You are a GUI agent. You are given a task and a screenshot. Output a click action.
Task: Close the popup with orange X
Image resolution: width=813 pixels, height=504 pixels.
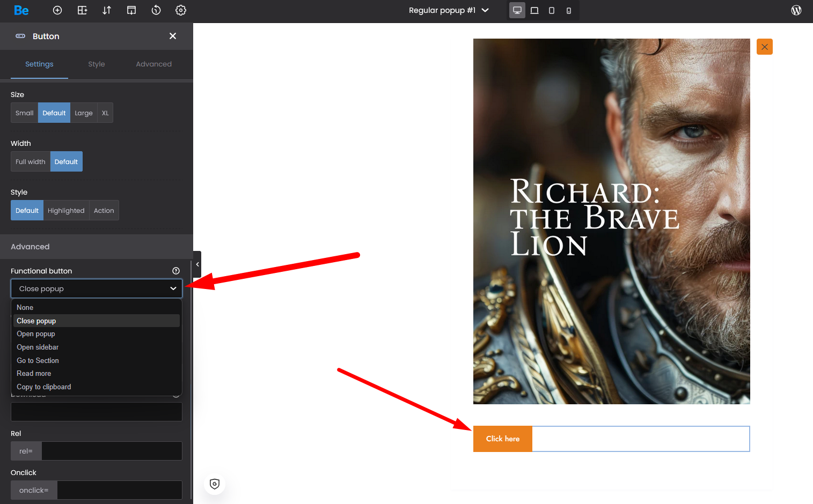click(x=765, y=47)
